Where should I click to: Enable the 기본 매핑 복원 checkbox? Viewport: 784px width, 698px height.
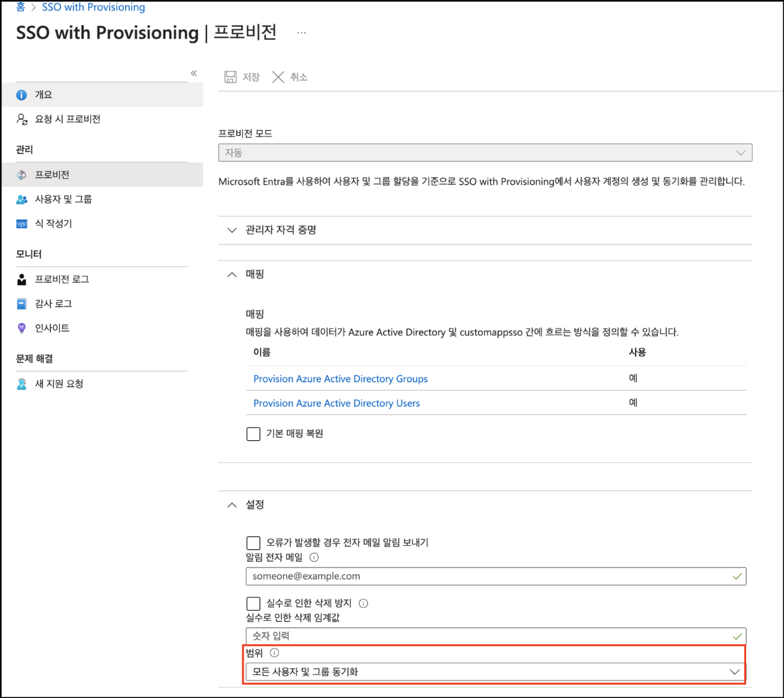[253, 434]
